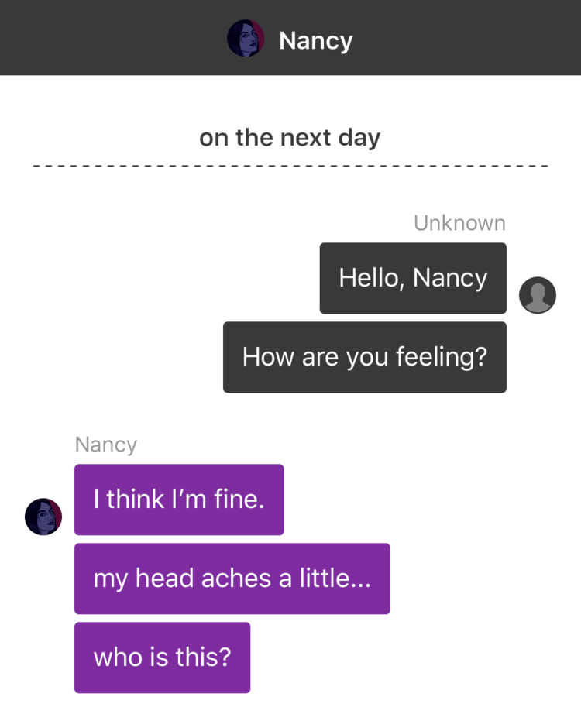581x728 pixels.
Task: Click the 'on the next day' divider text
Action: (x=290, y=138)
